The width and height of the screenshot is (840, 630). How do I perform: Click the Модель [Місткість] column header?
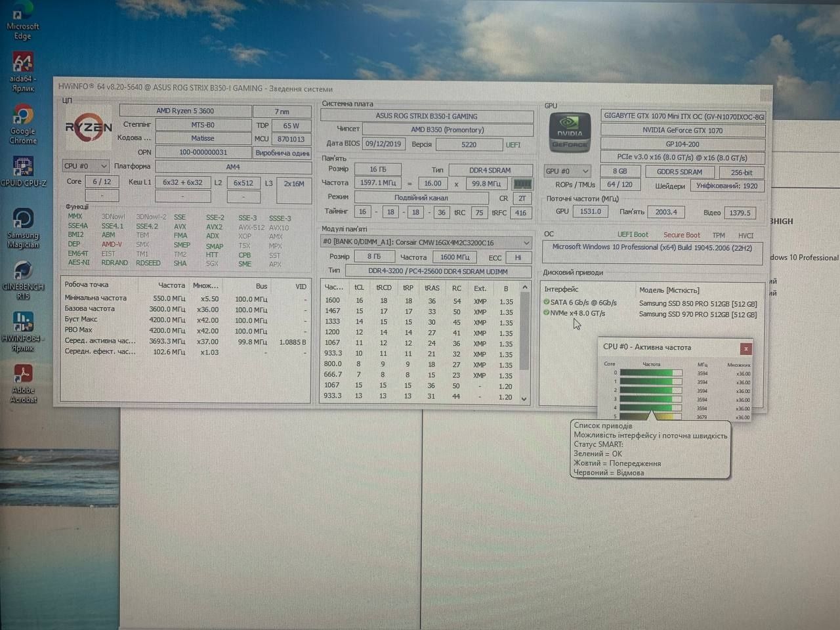669,290
